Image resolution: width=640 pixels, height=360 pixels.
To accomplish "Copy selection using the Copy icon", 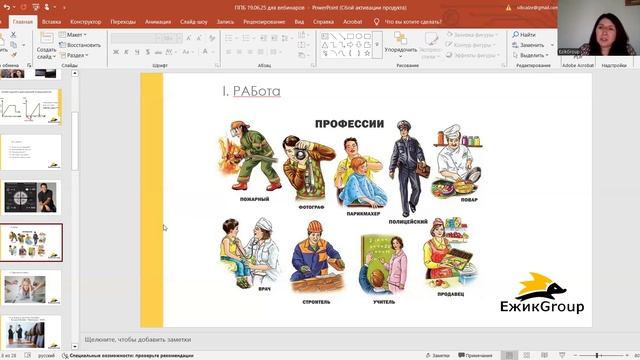I will pyautogui.click(x=13, y=44).
